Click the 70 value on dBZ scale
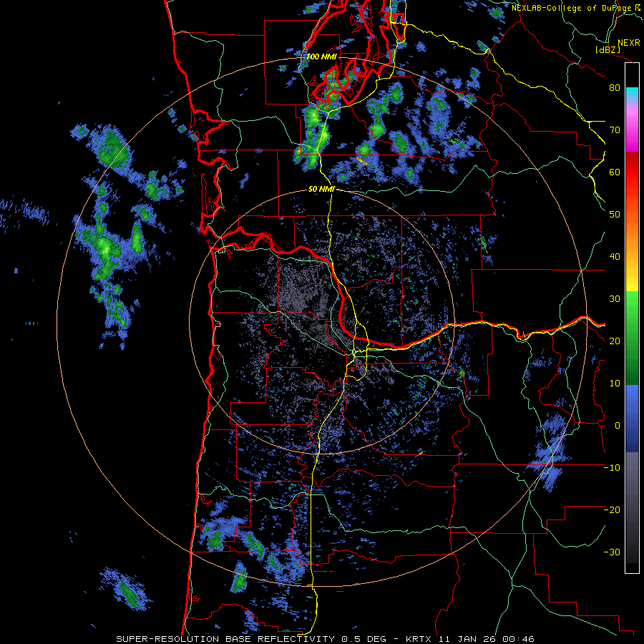Viewport: 644px width, 644px height. click(615, 130)
